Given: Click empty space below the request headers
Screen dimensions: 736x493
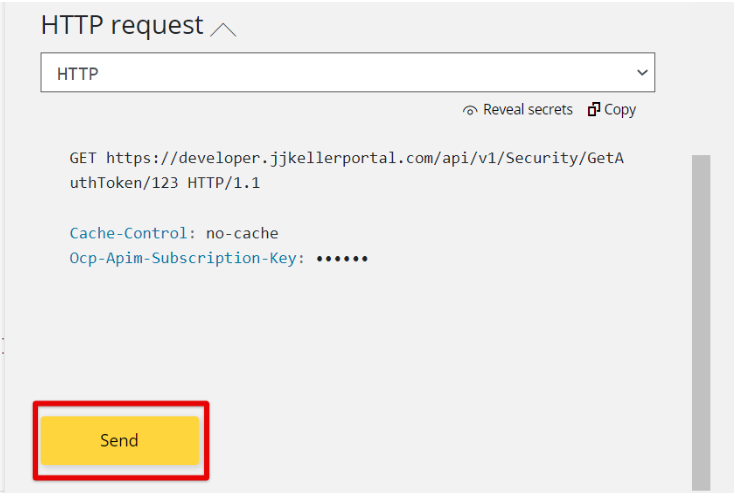Looking at the screenshot, I should pyautogui.click(x=347, y=329).
